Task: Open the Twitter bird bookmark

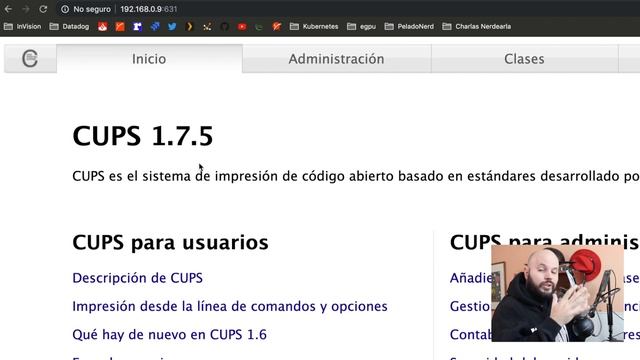Action: click(172, 27)
